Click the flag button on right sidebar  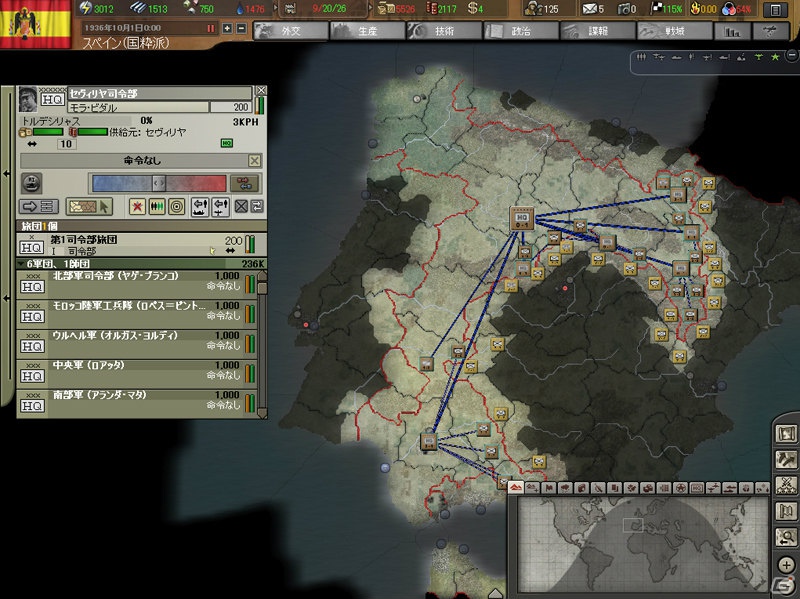click(786, 511)
